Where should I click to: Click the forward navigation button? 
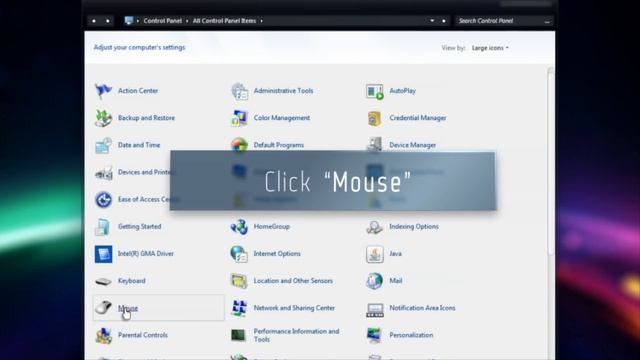click(108, 21)
